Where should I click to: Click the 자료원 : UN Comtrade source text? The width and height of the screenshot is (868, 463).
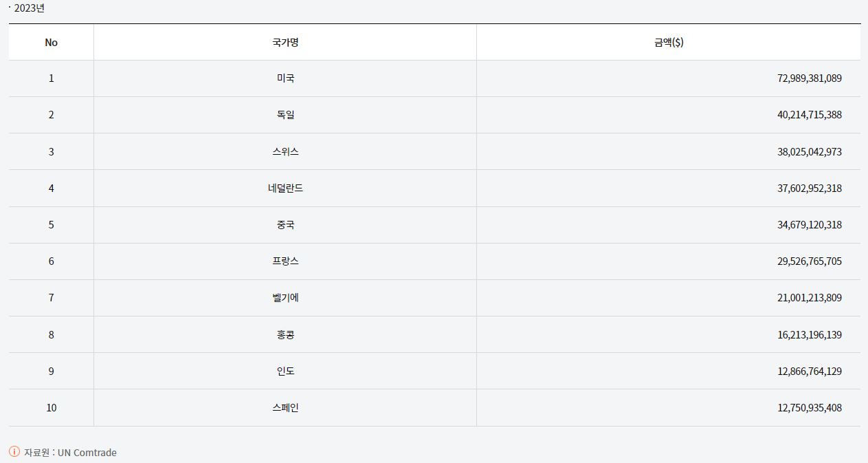tap(70, 453)
